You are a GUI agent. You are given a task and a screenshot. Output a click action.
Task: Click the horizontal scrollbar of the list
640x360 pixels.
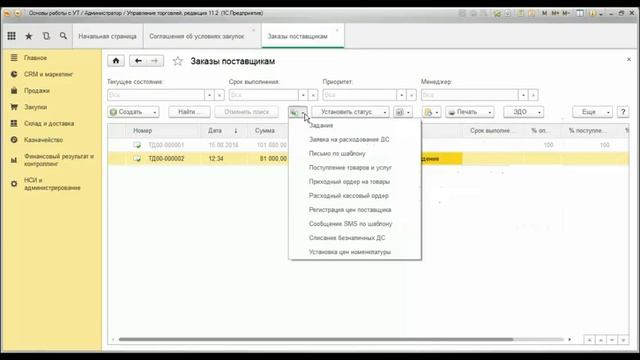tap(316, 339)
